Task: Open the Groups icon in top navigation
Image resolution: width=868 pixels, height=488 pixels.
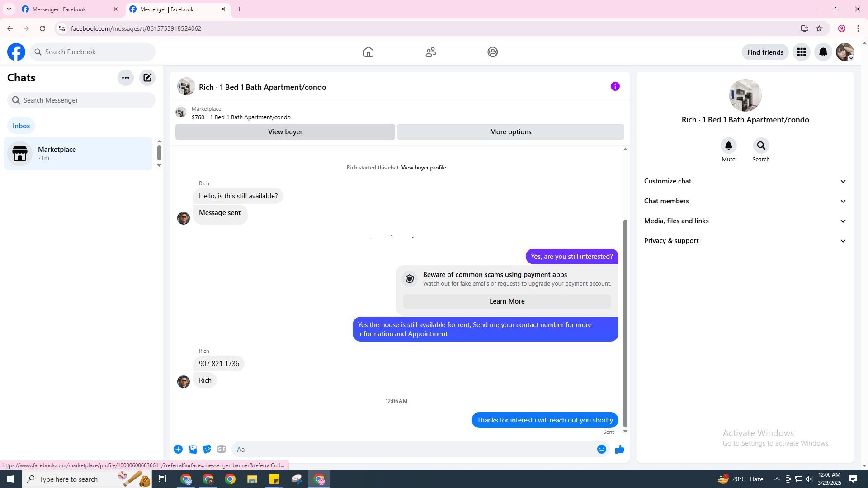Action: [x=493, y=52]
